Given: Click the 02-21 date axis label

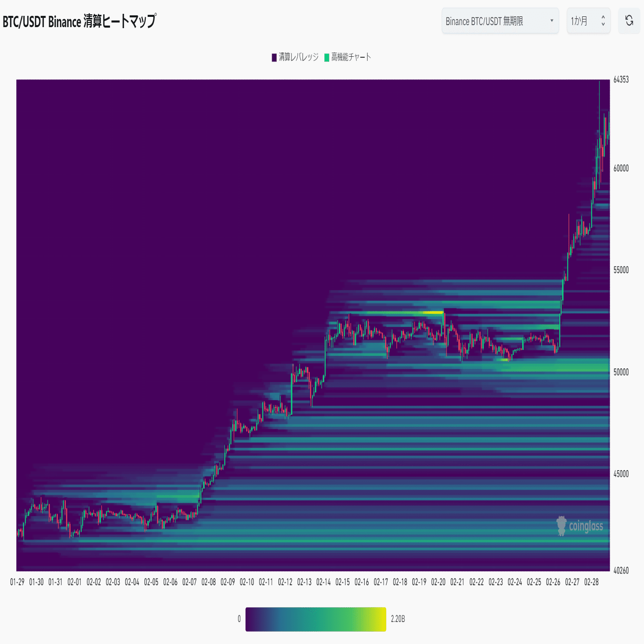Looking at the screenshot, I should pos(457,582).
